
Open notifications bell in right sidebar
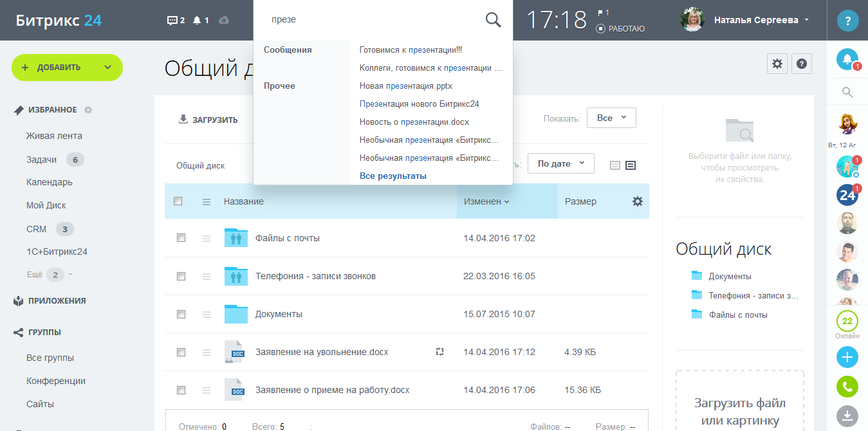coord(847,60)
